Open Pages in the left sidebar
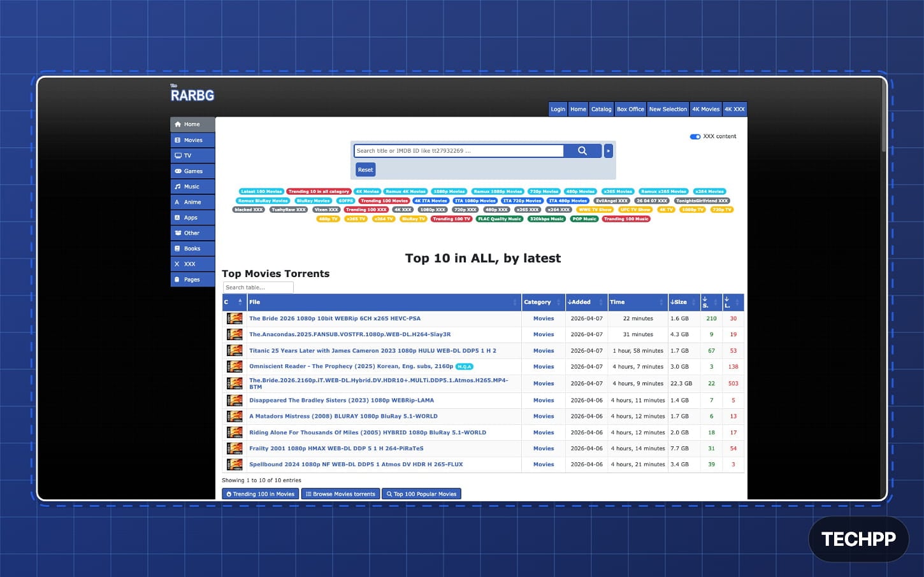The image size is (924, 577). [x=192, y=280]
